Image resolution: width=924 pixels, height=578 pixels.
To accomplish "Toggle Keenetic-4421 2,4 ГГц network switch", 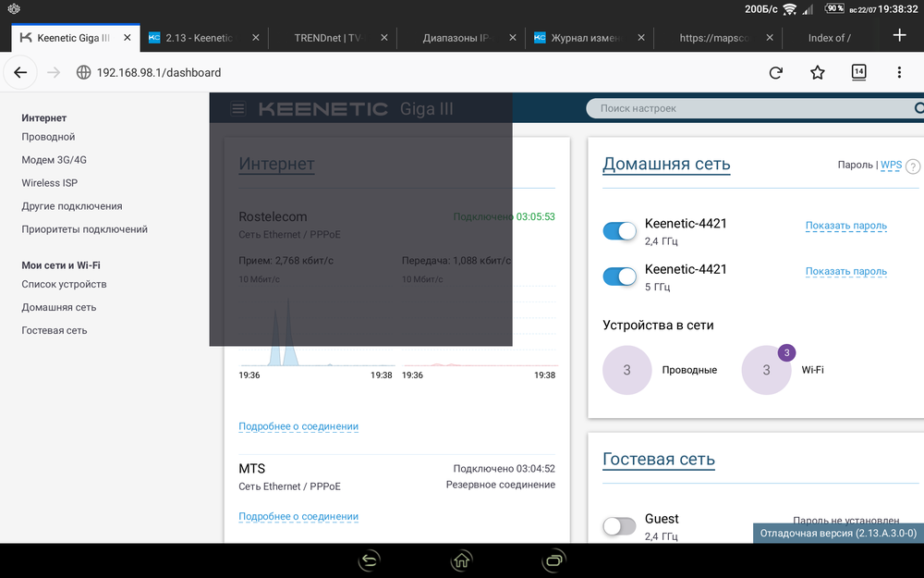I will coord(619,230).
